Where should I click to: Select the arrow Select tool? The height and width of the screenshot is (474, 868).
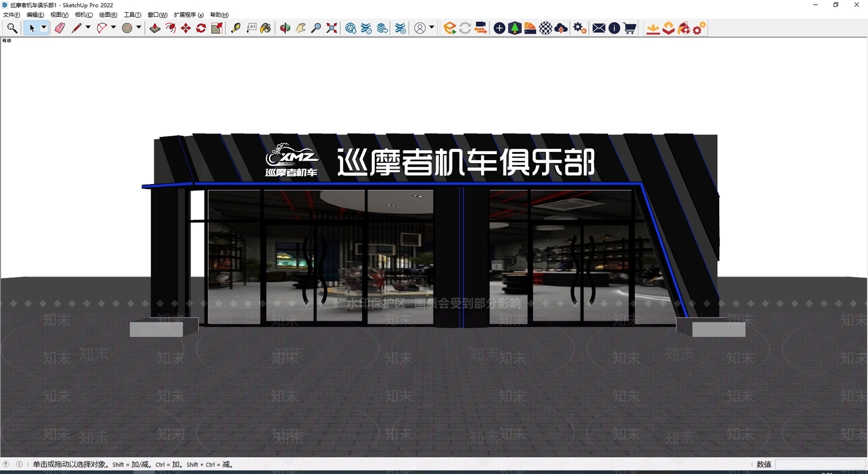31,28
